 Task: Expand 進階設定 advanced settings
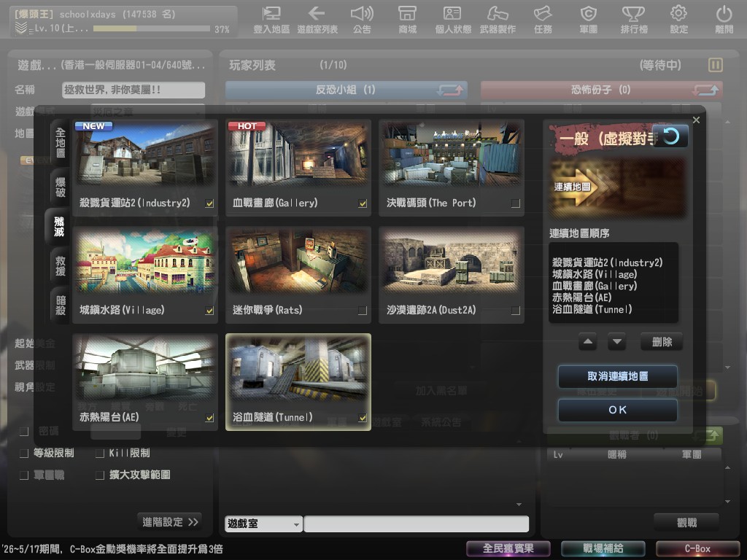tap(170, 521)
